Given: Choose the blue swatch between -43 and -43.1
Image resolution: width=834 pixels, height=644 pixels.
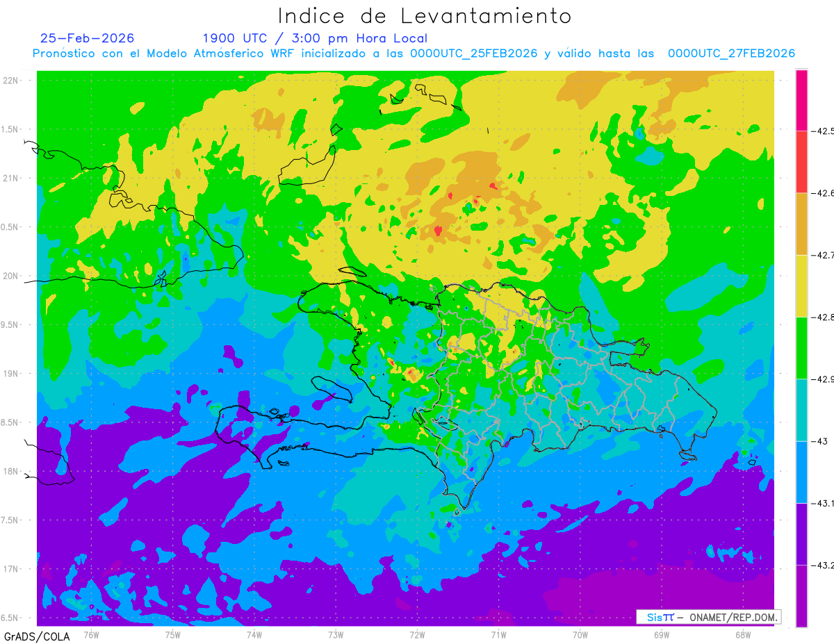Looking at the screenshot, I should tap(801, 472).
